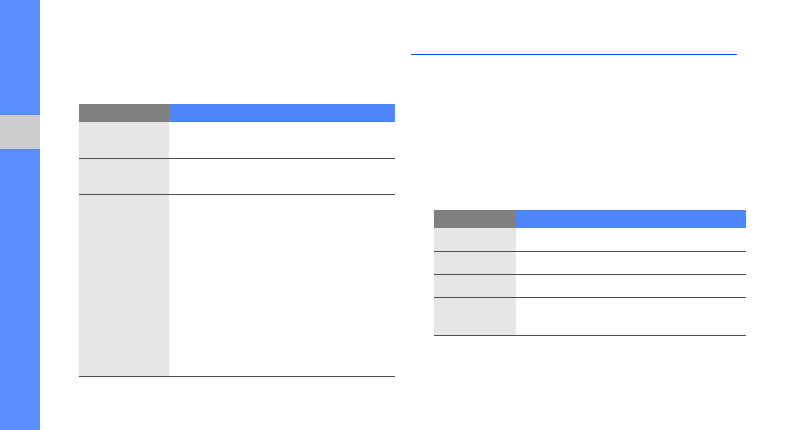Click the second white content cell in right table
Image resolution: width=794 pixels, height=430 pixels.
(631, 263)
